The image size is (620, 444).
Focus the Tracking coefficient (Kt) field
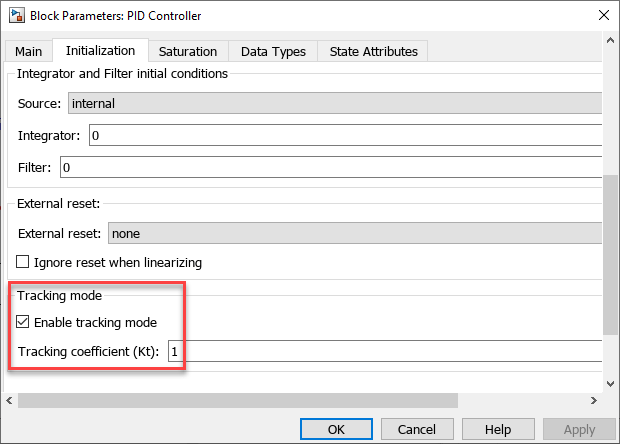[x=385, y=351]
